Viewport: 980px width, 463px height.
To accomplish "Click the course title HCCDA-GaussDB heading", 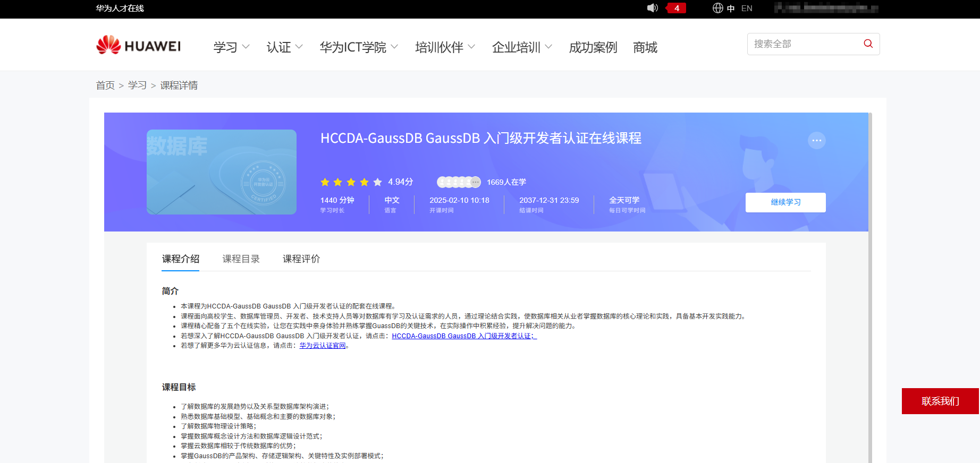I will [x=481, y=138].
